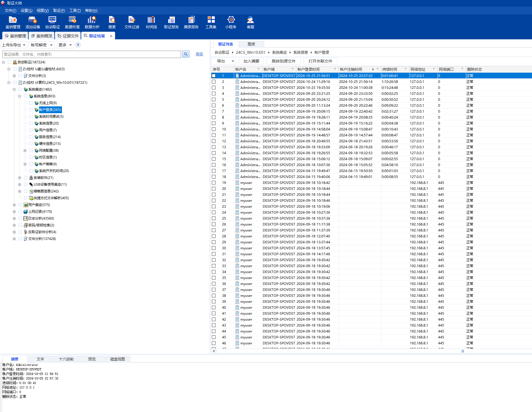Switch to the 图库 tab
This screenshot has width=532, height=412.
click(x=251, y=44)
